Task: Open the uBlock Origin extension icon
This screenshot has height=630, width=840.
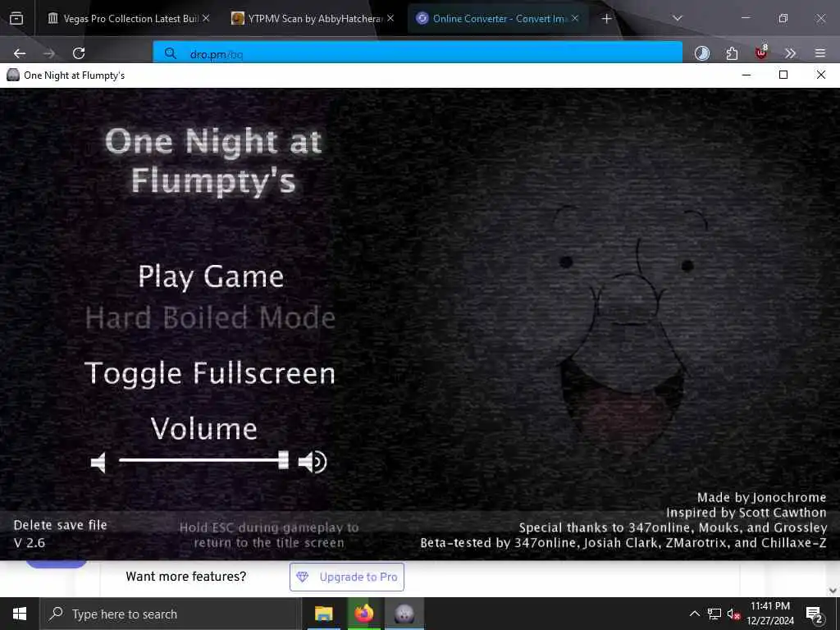Action: pos(761,52)
